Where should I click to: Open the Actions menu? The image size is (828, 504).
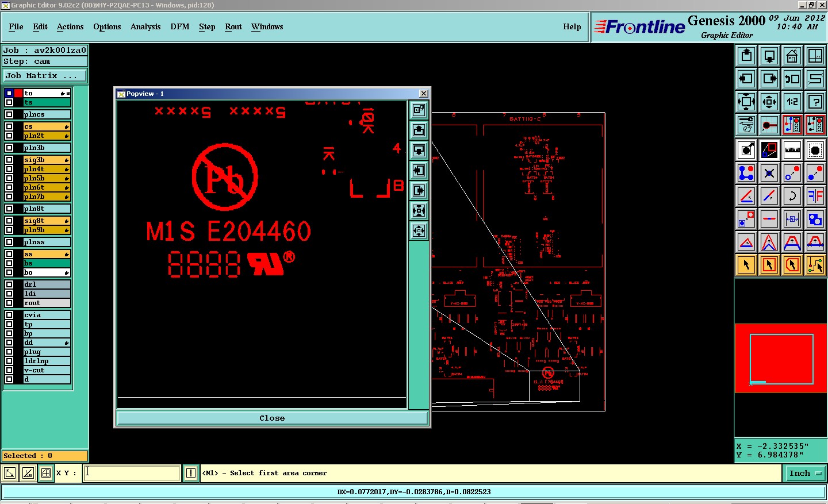coord(70,26)
